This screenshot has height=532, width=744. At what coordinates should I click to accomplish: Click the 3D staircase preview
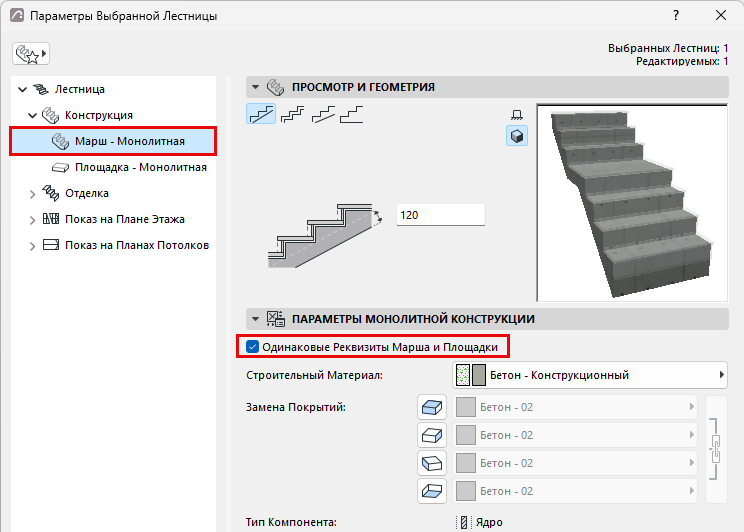click(632, 203)
